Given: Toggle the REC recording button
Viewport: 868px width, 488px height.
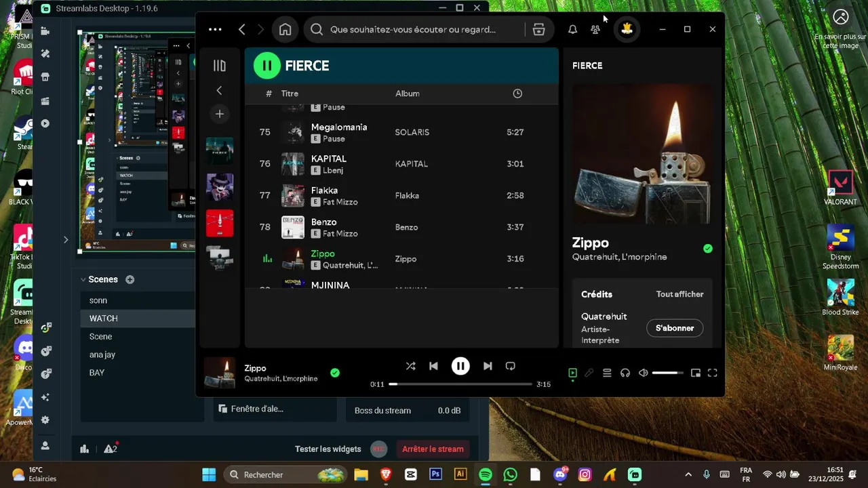Looking at the screenshot, I should coord(378,449).
